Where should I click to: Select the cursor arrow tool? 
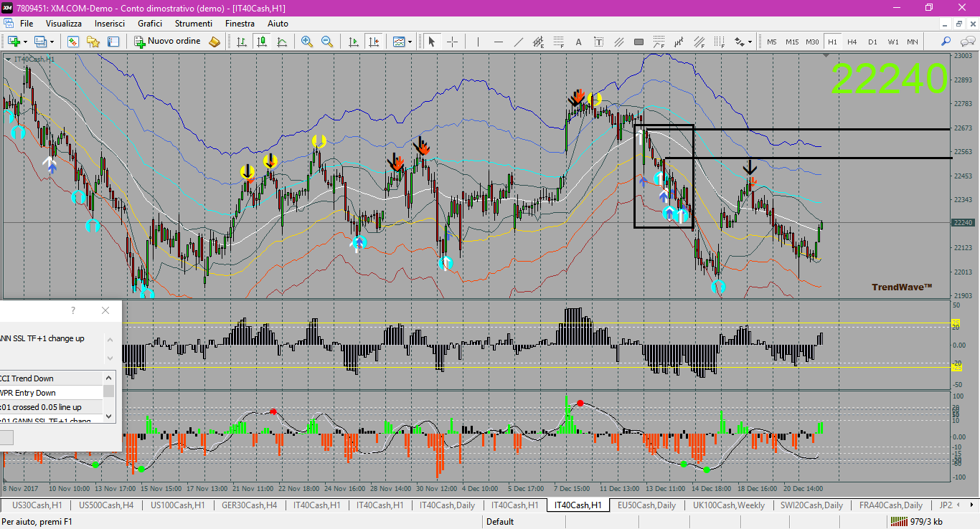tap(432, 42)
